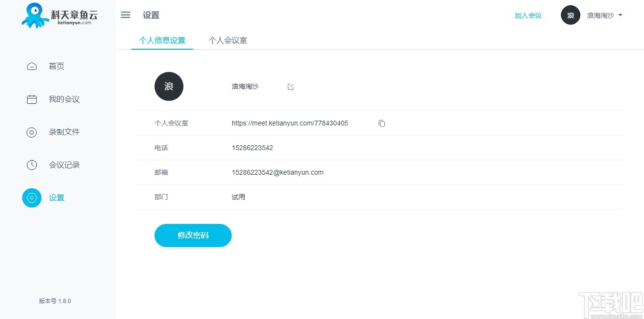Select the 会议记录 clock icon
The width and height of the screenshot is (644, 319).
(31, 165)
